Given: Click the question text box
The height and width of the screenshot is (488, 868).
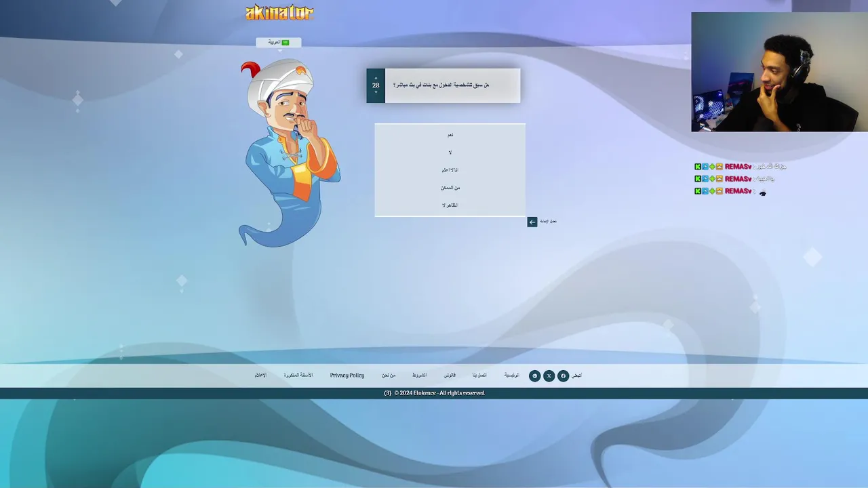Looking at the screenshot, I should pos(452,85).
